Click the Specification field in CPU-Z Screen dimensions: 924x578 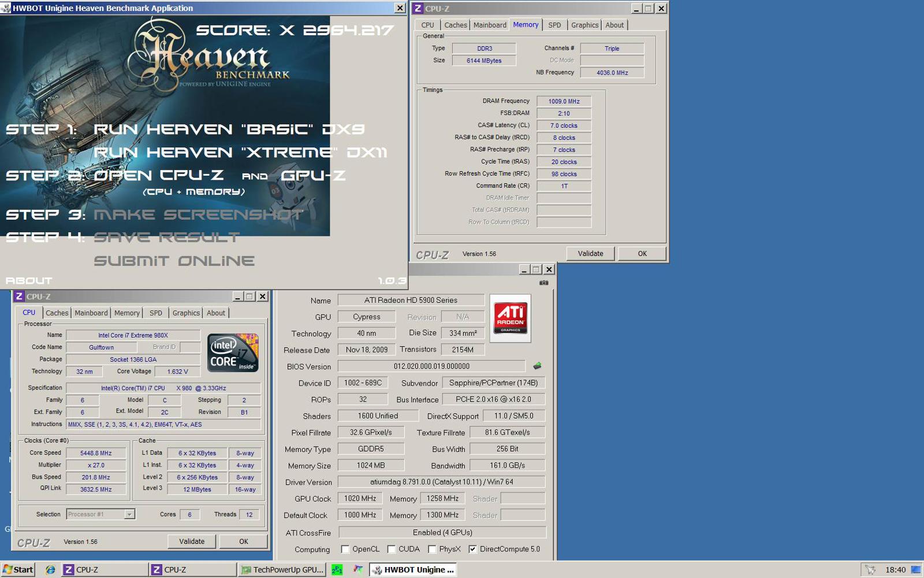(163, 388)
